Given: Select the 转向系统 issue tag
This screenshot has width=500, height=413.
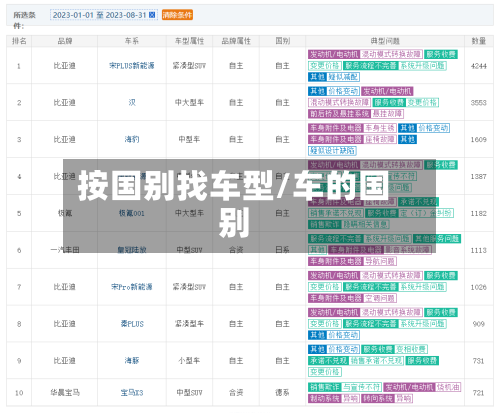Looking at the screenshot, I should [x=378, y=399].
